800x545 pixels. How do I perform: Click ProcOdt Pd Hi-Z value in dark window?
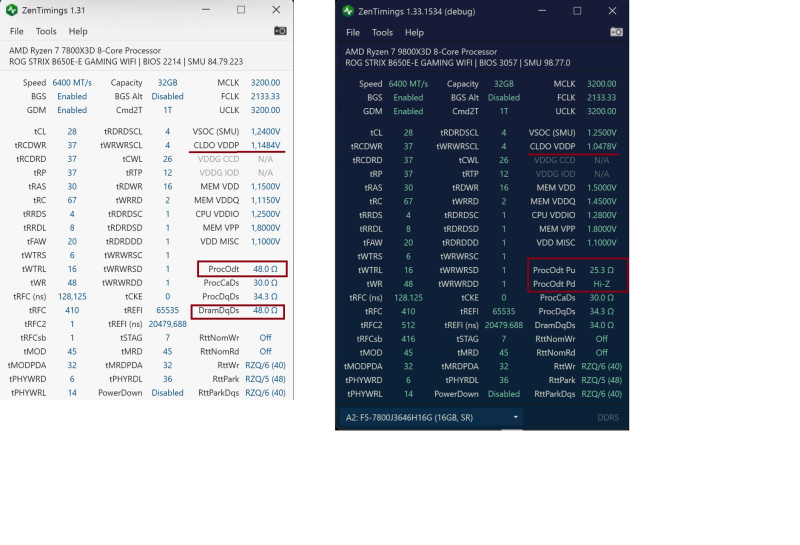602,283
